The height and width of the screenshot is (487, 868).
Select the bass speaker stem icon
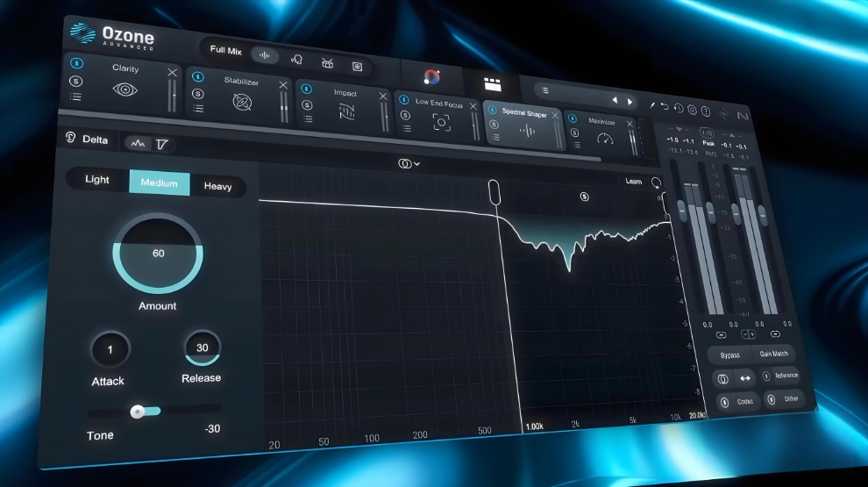pyautogui.click(x=358, y=67)
